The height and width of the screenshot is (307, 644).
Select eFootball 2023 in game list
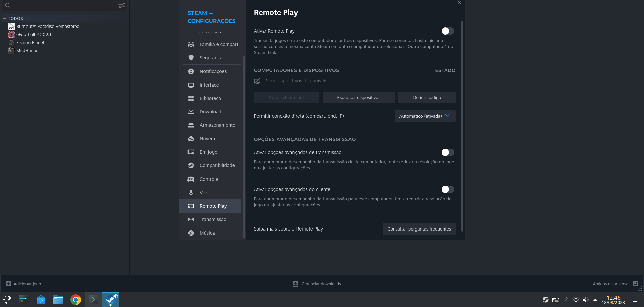34,34
